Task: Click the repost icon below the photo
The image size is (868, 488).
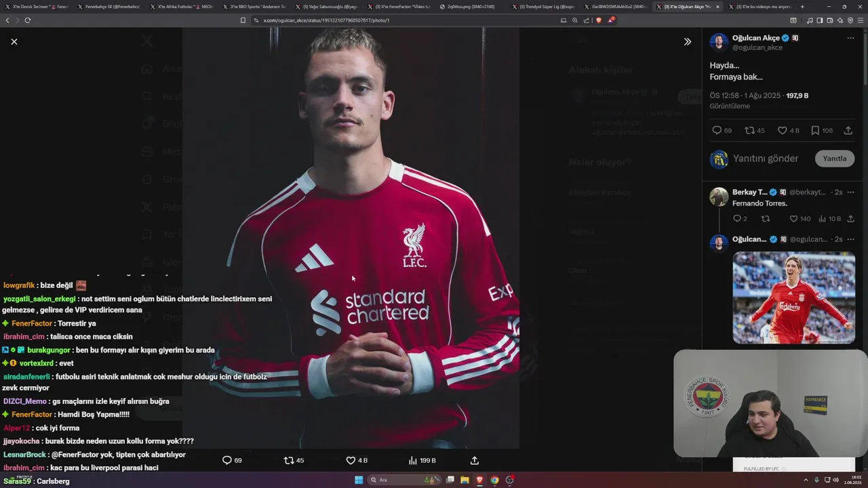Action: [289, 460]
